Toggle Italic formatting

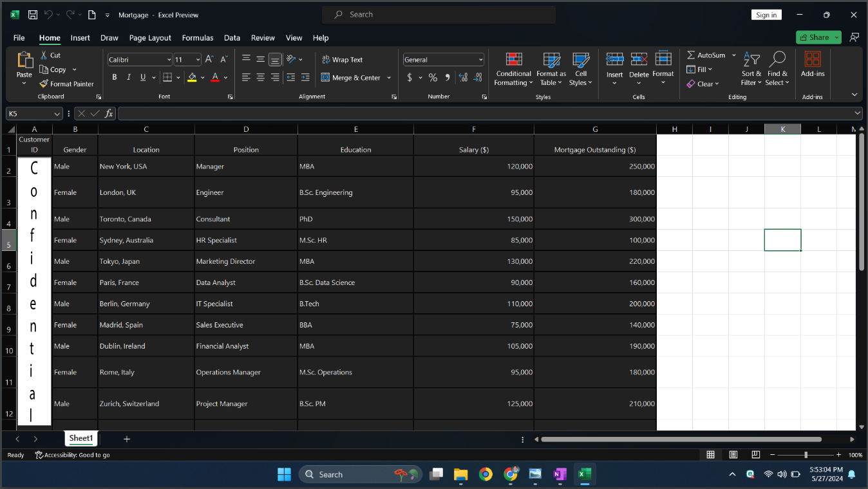(129, 78)
